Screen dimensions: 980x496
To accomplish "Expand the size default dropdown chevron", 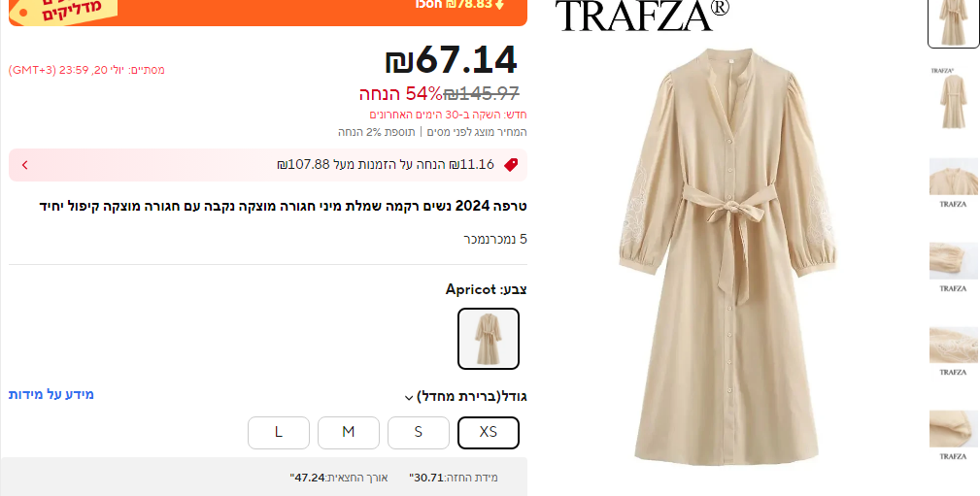I will click(x=409, y=397).
